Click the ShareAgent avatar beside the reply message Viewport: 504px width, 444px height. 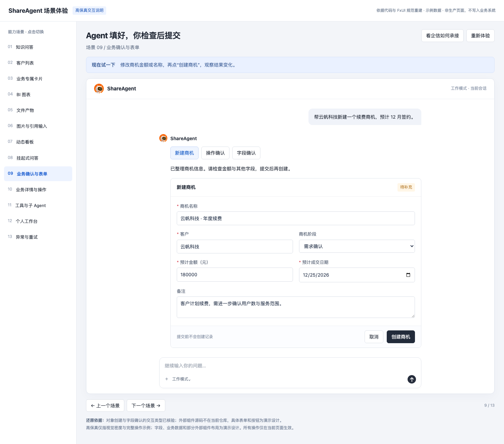(163, 138)
